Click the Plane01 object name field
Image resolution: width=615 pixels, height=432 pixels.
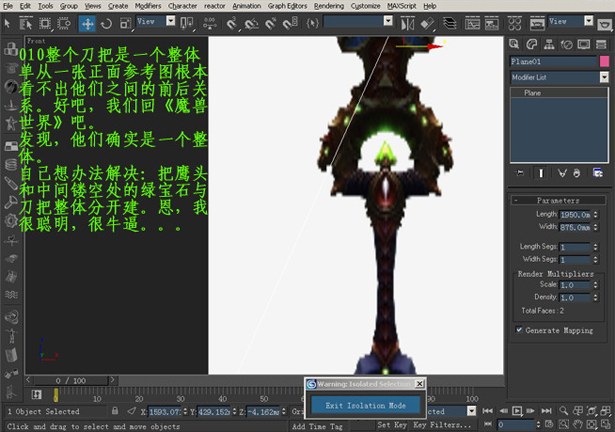point(553,61)
